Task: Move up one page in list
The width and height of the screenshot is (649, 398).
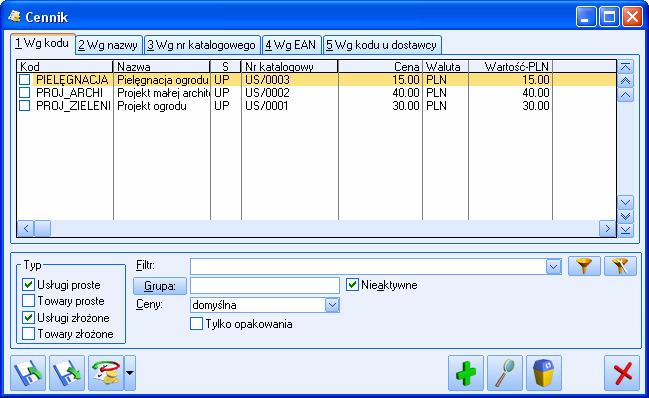Action: pos(625,81)
